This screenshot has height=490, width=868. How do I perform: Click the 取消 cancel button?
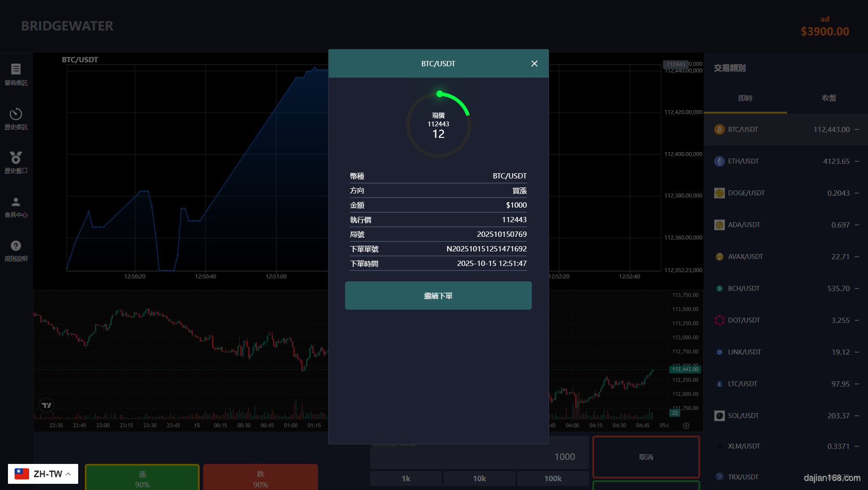point(646,457)
